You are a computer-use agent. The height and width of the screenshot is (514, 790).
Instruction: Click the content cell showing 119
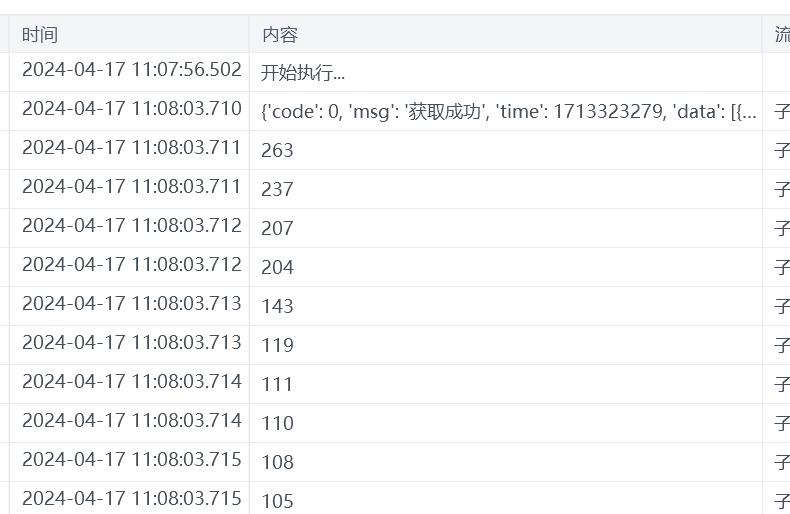coord(277,345)
